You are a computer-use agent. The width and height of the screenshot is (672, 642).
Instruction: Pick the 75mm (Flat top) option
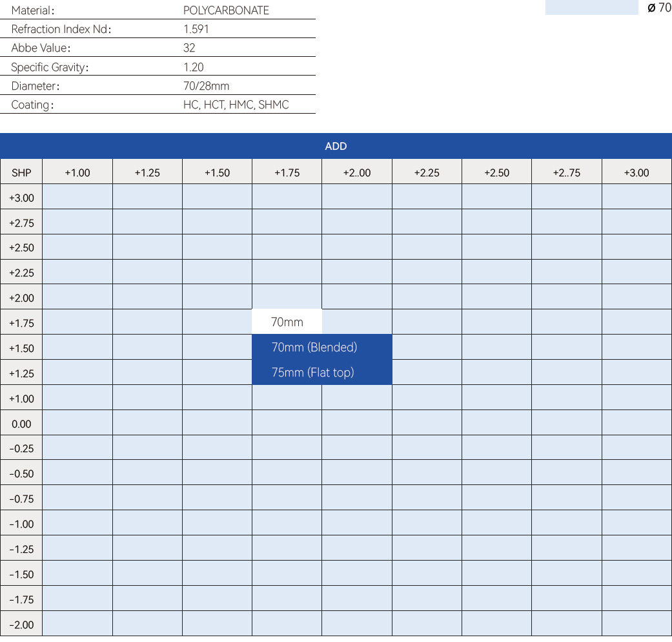tap(313, 373)
